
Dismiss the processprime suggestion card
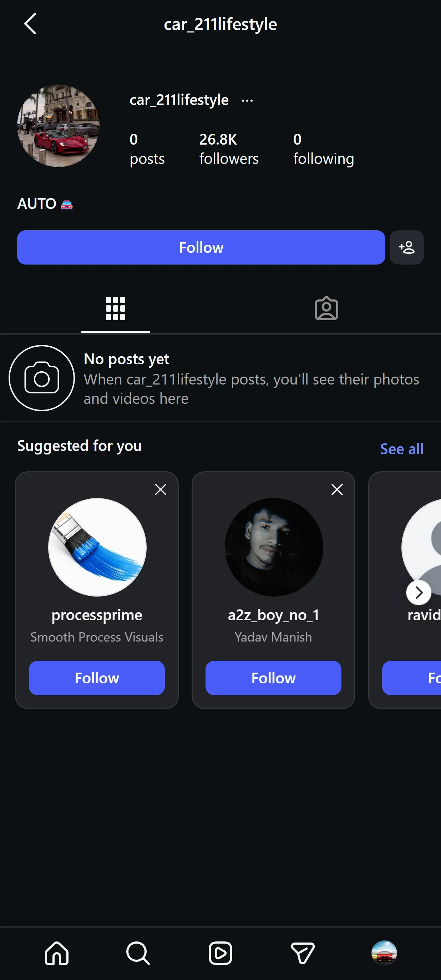tap(161, 489)
